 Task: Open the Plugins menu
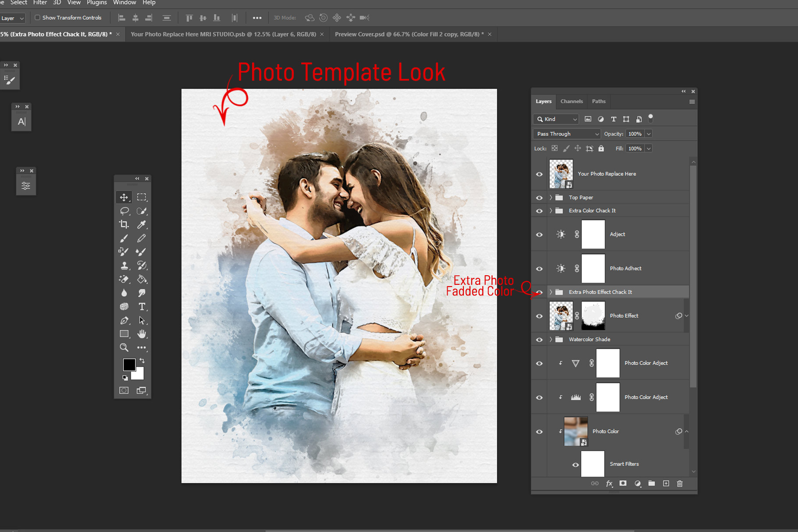click(x=97, y=3)
